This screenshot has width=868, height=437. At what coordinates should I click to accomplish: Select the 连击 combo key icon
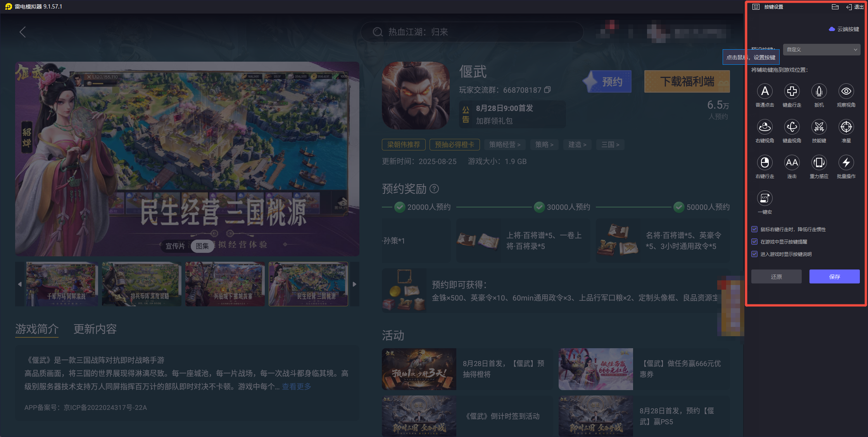pyautogui.click(x=792, y=163)
